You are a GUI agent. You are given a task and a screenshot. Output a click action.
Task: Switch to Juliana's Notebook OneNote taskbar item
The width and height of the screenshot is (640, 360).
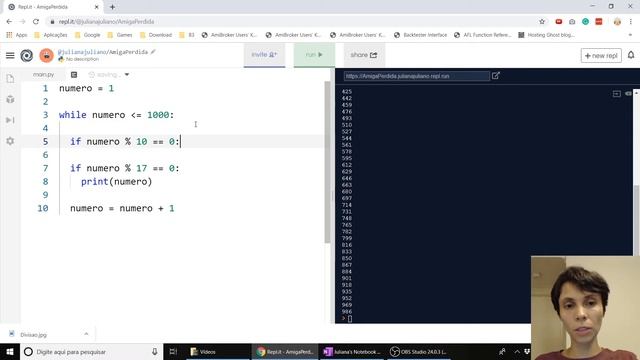pos(351,351)
